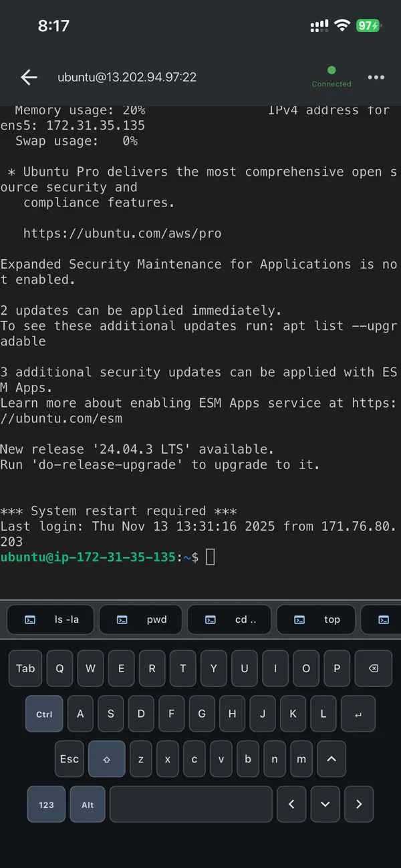The image size is (401, 868).
Task: Tap the backspace key
Action: pos(373,668)
